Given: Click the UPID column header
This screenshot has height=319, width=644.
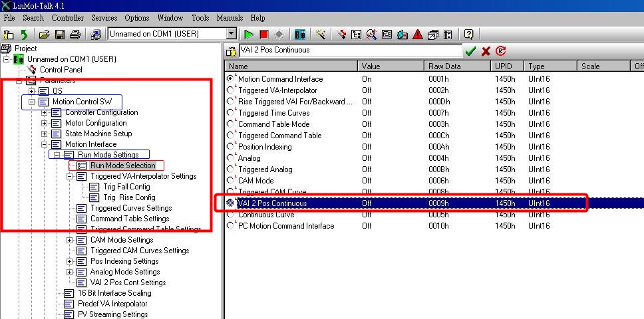Looking at the screenshot, I should [x=507, y=66].
